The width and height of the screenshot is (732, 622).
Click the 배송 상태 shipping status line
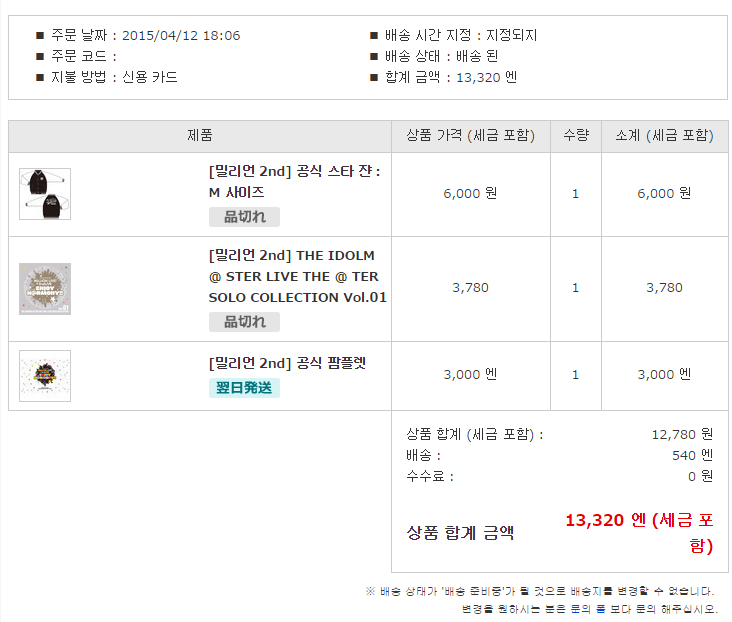(x=441, y=57)
